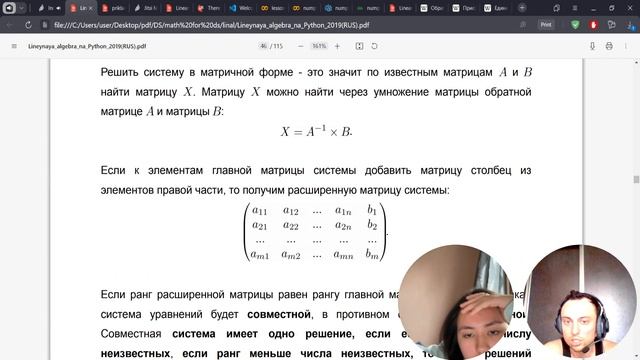Screen dimensions: 640x360
Task: Switch to the Прис Wikipedia tab
Action: tap(464, 8)
